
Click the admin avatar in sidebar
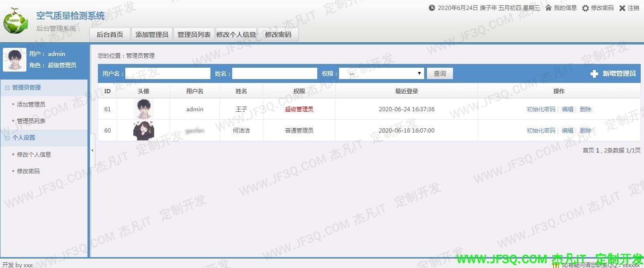point(15,60)
